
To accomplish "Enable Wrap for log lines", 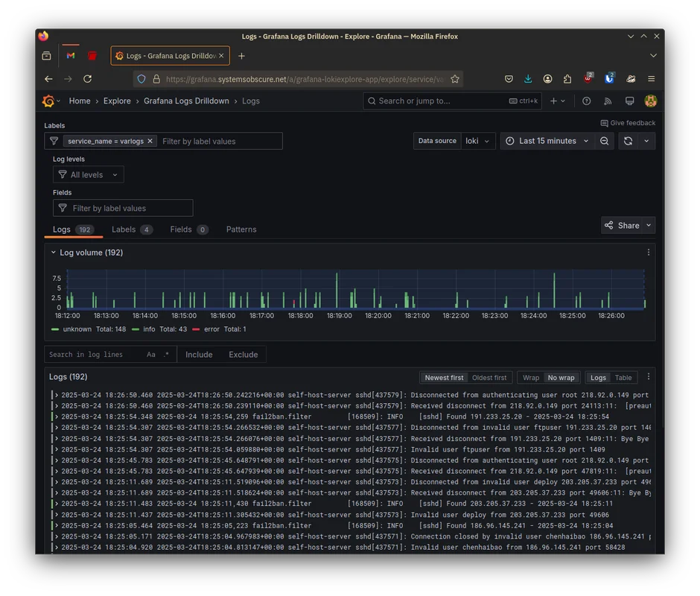I will click(531, 378).
